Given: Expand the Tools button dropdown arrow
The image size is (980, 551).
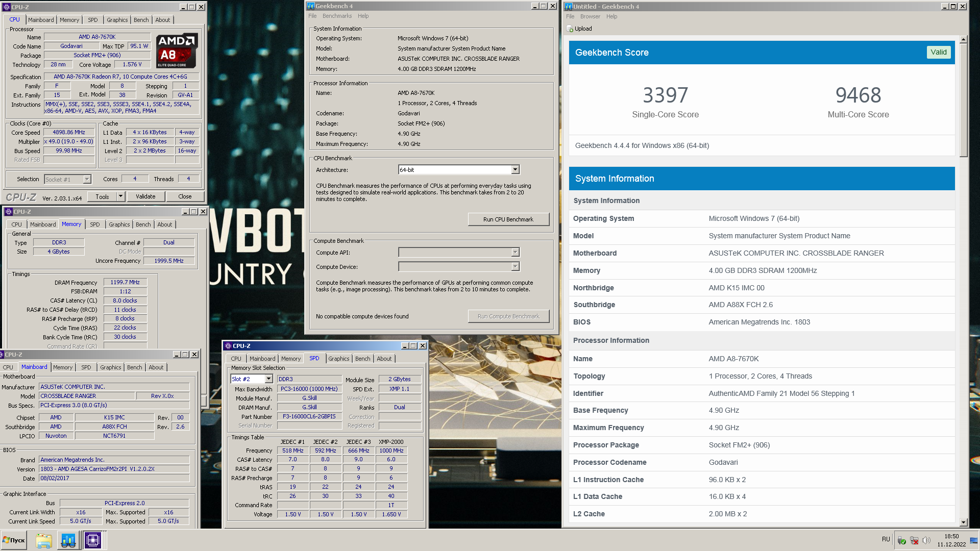Looking at the screenshot, I should click(x=120, y=196).
